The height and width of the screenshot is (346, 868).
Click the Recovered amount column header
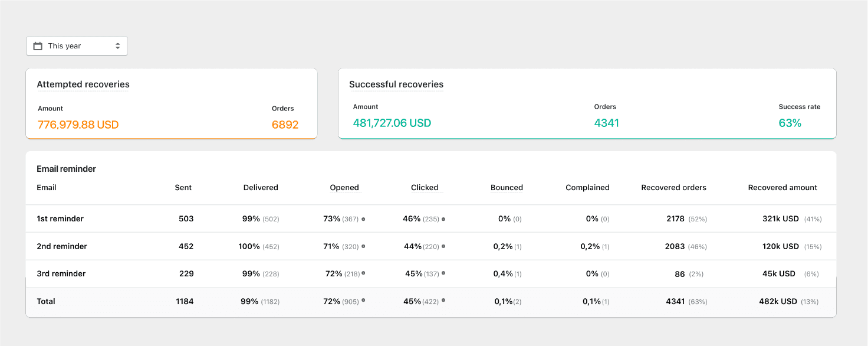pos(782,188)
